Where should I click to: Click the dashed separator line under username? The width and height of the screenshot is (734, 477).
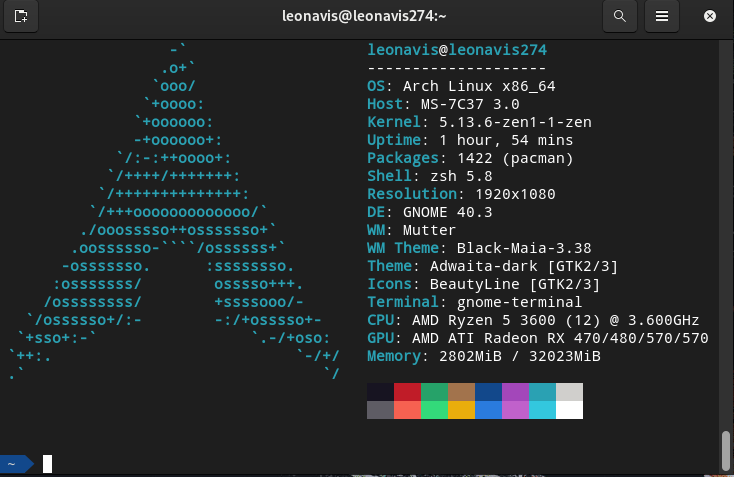(457, 68)
